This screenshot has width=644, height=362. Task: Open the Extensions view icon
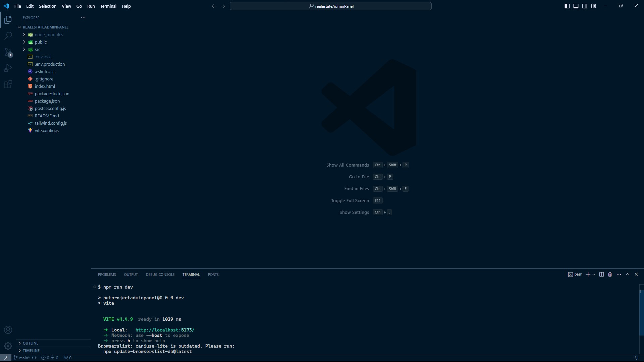pyautogui.click(x=8, y=84)
